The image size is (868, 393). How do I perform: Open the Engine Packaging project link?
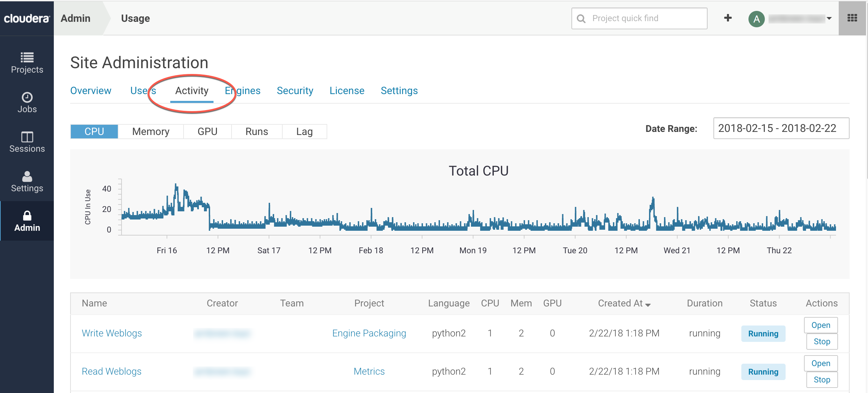point(369,333)
